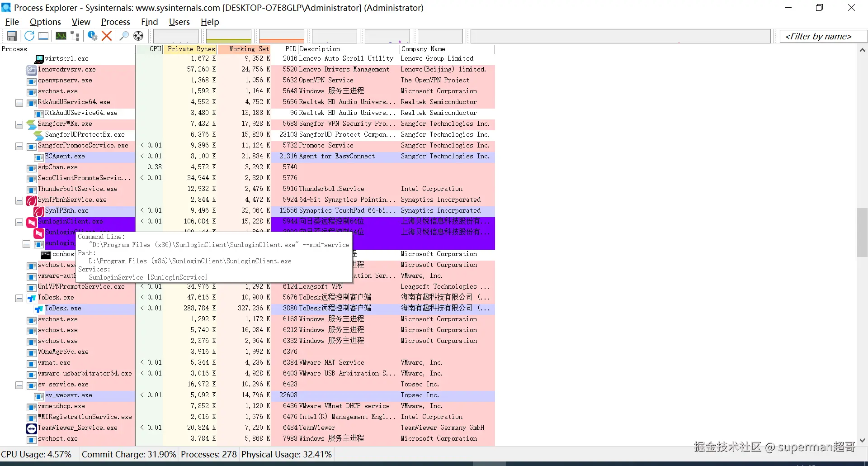Select the sdpChan.exe process row
Viewport: 868px width, 466px height.
[247, 167]
